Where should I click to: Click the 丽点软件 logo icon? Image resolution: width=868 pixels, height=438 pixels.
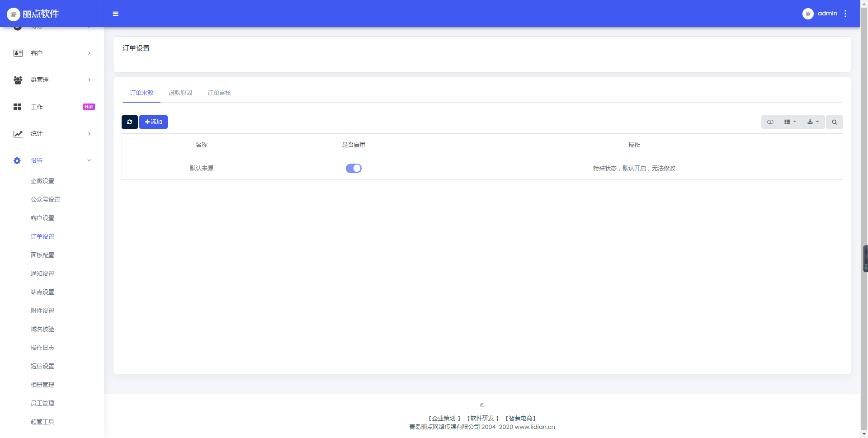(14, 14)
